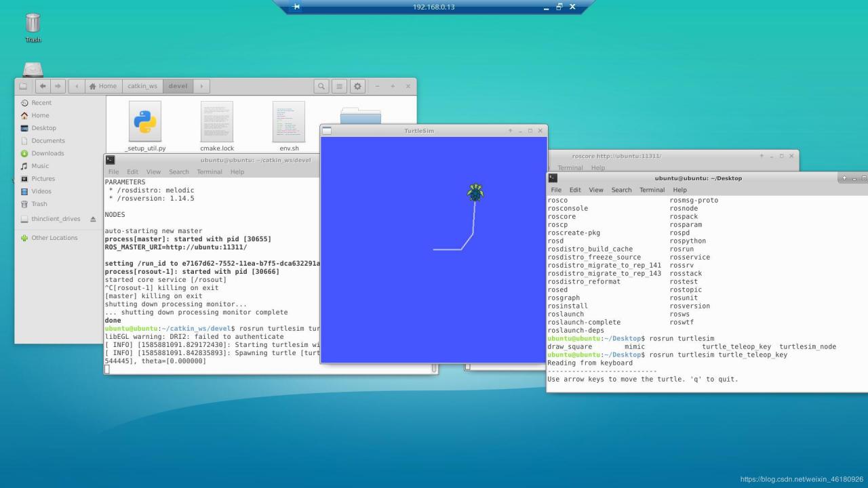The image size is (868, 488).
Task: Click 'Reading from keyboard' terminal line
Action: 590,363
